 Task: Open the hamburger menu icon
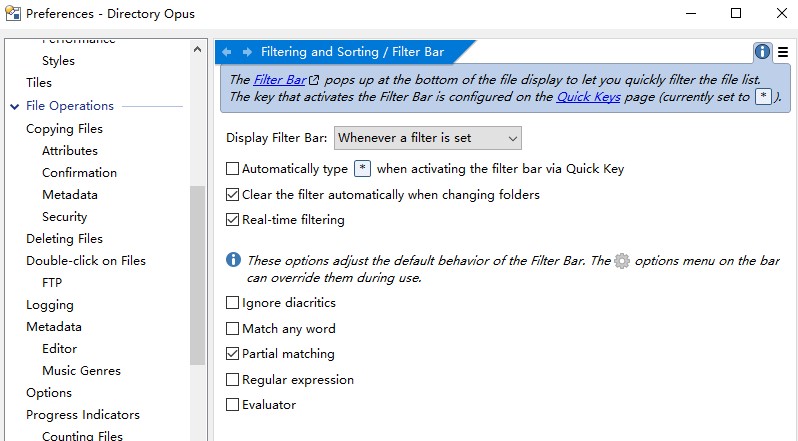point(783,52)
